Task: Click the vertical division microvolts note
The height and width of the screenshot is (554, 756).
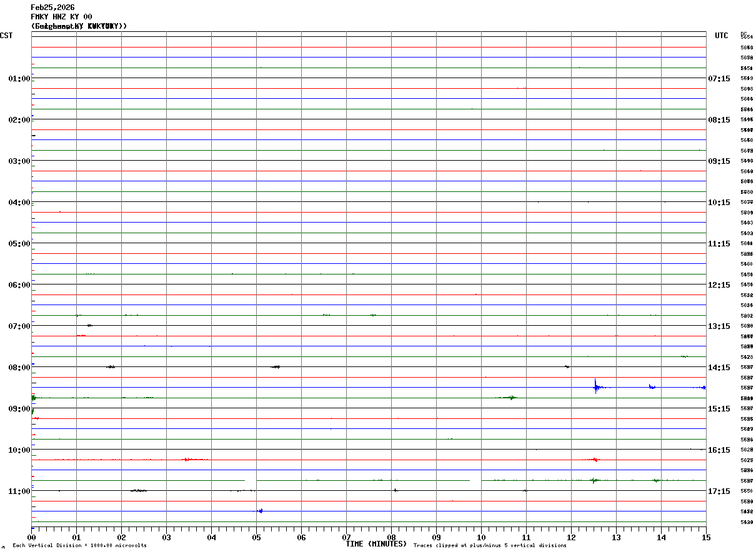Action: (x=79, y=546)
